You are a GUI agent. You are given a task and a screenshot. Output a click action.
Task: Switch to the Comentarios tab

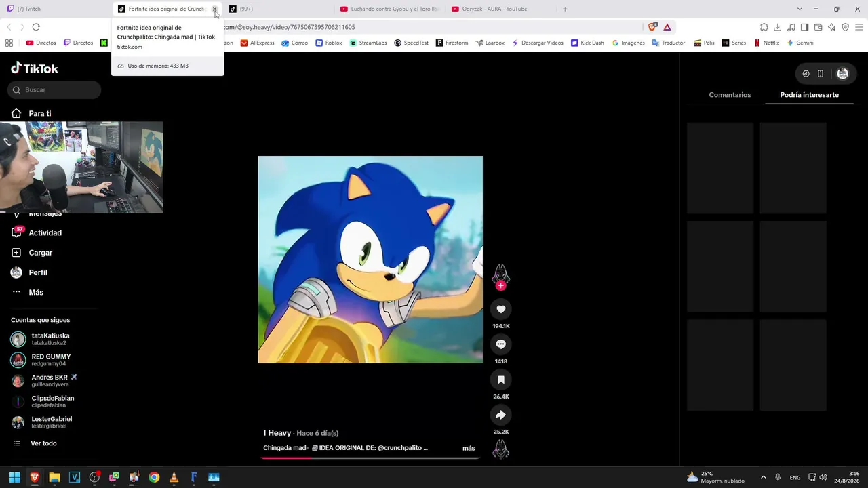click(x=730, y=95)
